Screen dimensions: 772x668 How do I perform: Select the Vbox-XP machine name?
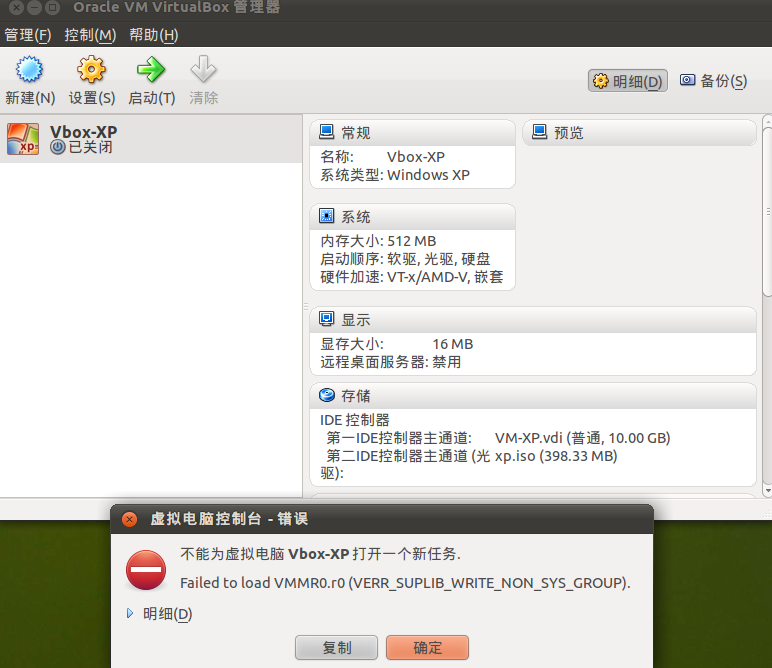point(83,132)
